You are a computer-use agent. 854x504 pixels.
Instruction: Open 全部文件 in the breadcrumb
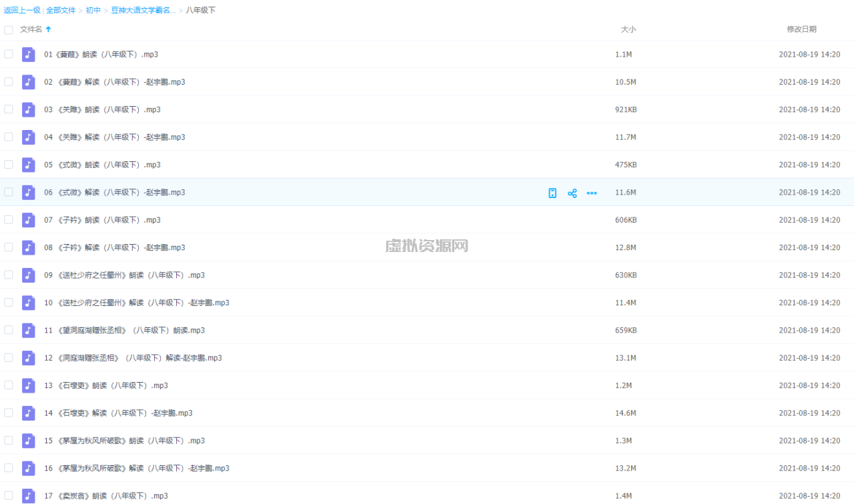61,11
